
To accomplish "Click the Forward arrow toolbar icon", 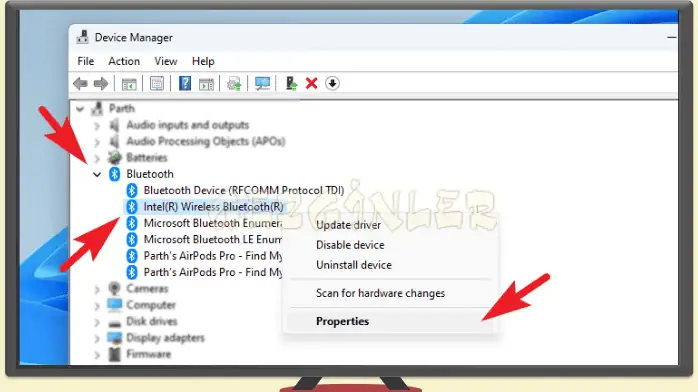I will click(x=101, y=83).
